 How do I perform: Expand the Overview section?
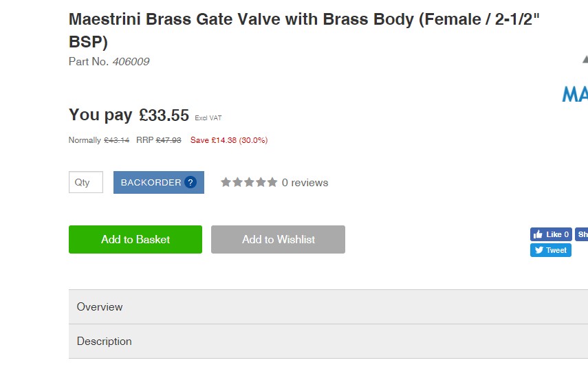[328, 307]
